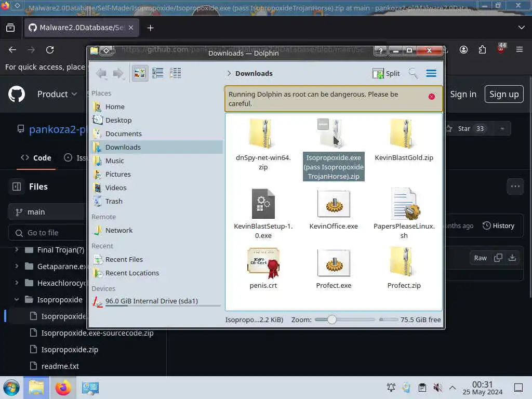Open Home in Places panel
Viewport: 532px width, 399px height.
pos(157,107)
